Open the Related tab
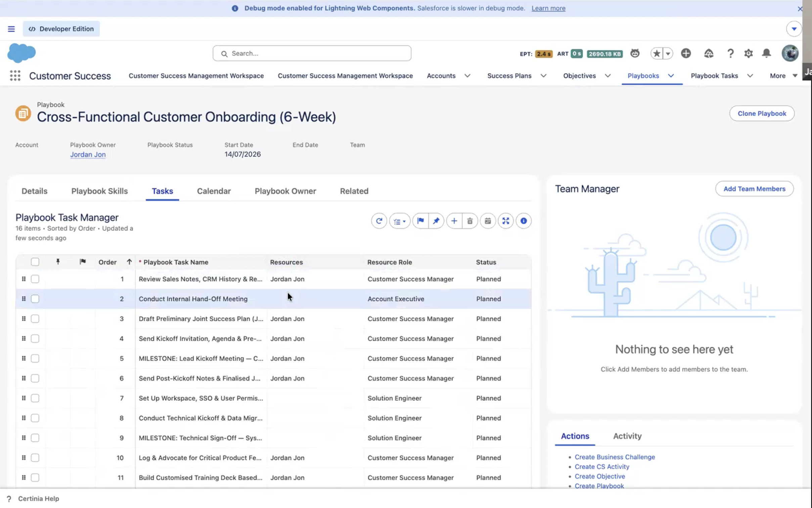 tap(354, 191)
